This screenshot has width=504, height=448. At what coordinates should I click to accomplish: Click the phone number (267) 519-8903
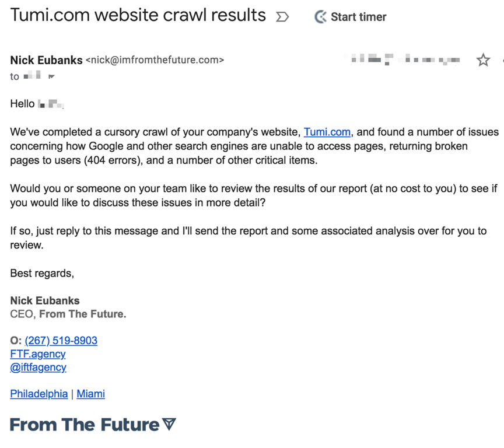[61, 341]
